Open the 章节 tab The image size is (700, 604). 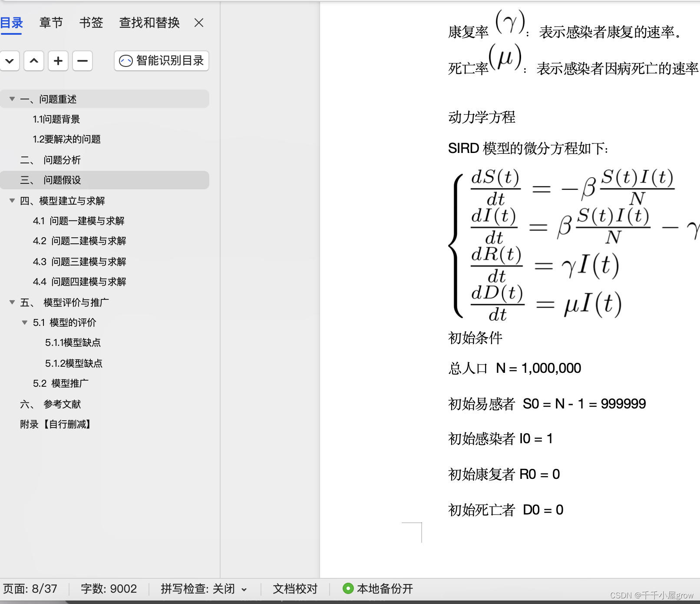click(x=51, y=23)
